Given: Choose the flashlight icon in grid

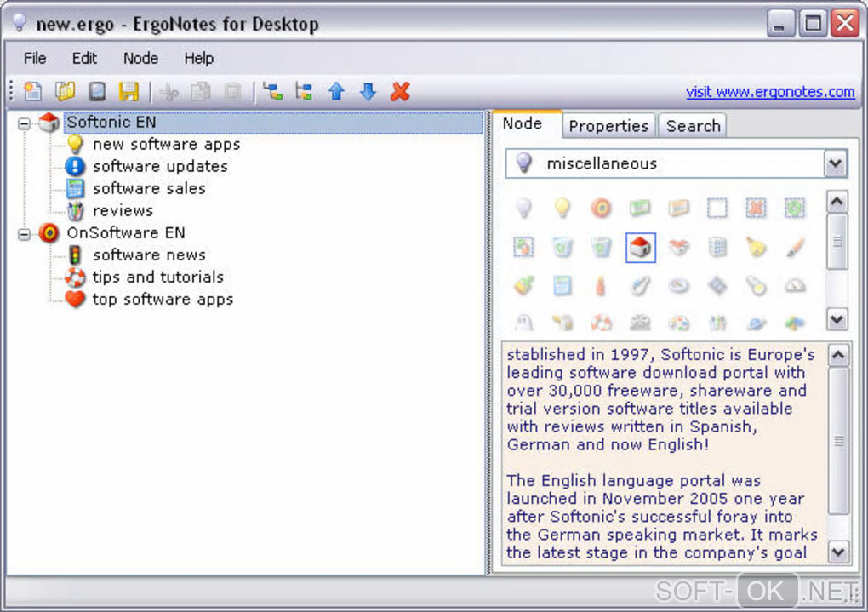Looking at the screenshot, I should coord(757,286).
